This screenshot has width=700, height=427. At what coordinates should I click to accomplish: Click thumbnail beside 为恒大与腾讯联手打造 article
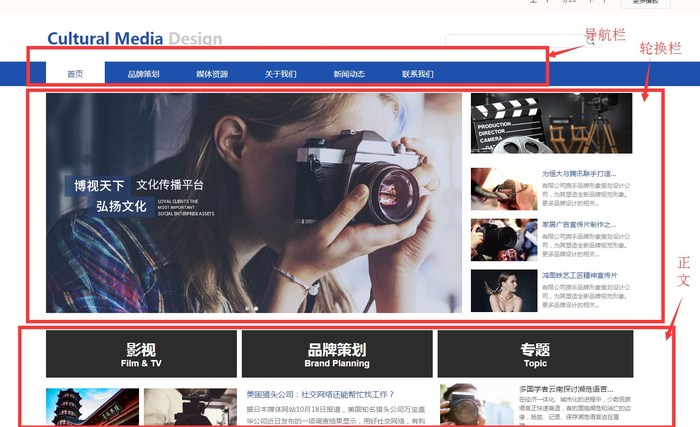(504, 189)
